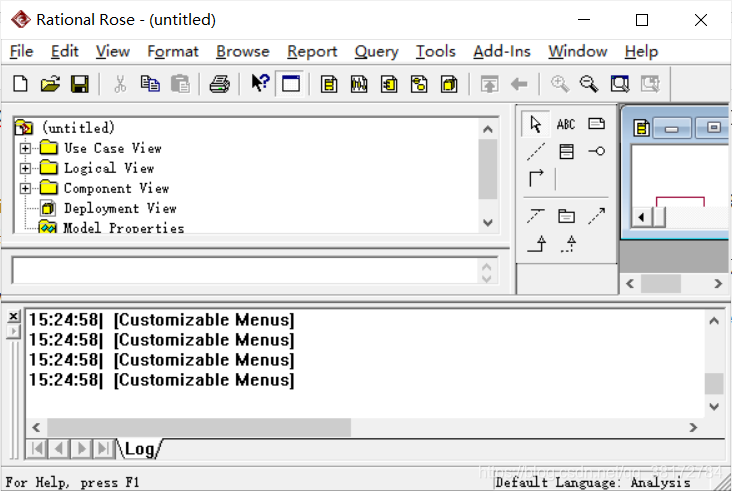Select the (untitled) root model node
732x491 pixels.
pos(78,127)
